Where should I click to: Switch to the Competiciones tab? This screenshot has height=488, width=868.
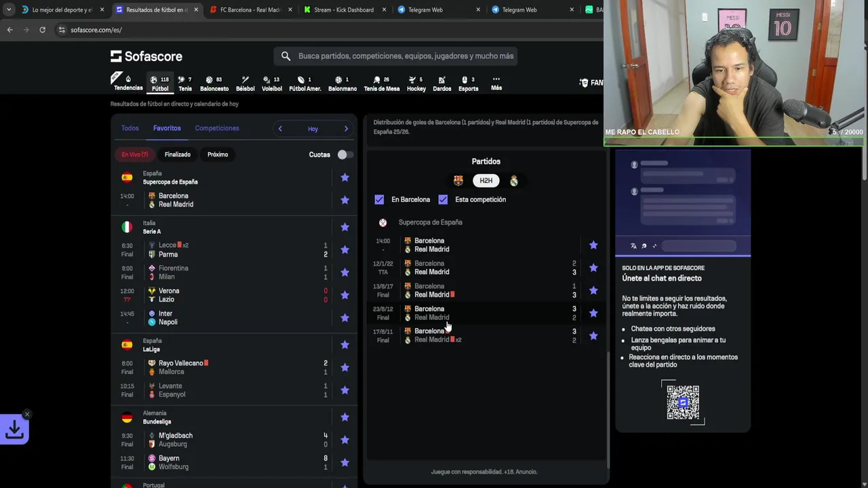click(x=217, y=128)
